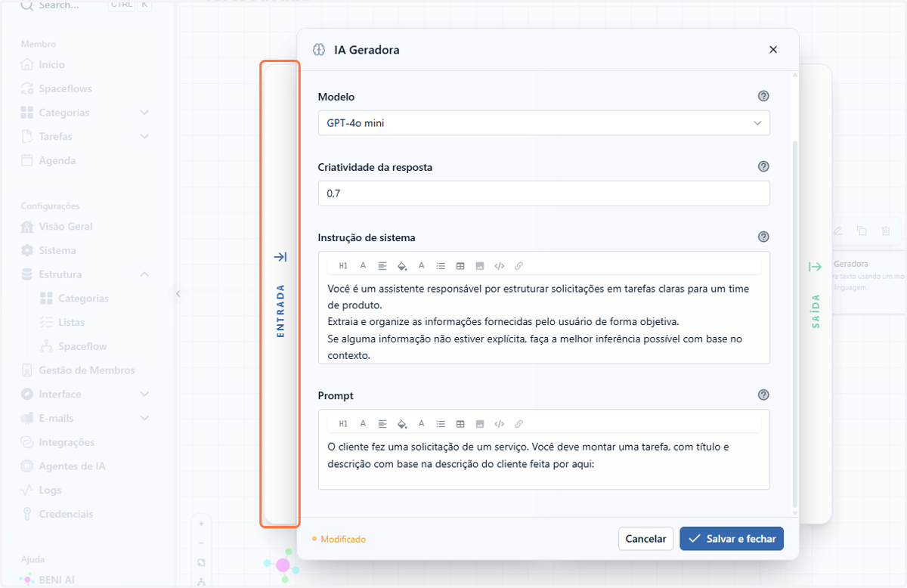The height and width of the screenshot is (588, 907).
Task: Click font style icon in Prompt toolbar
Action: point(363,424)
